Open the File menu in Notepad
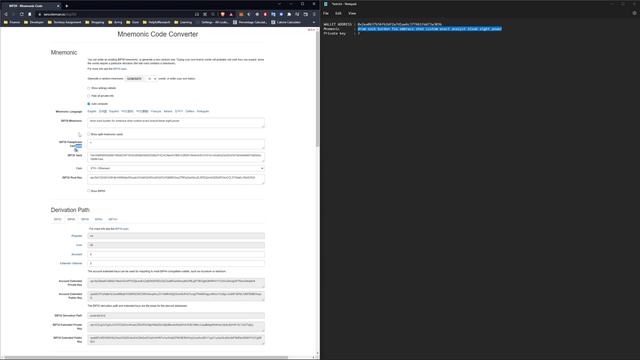640x360 pixels. [326, 13]
